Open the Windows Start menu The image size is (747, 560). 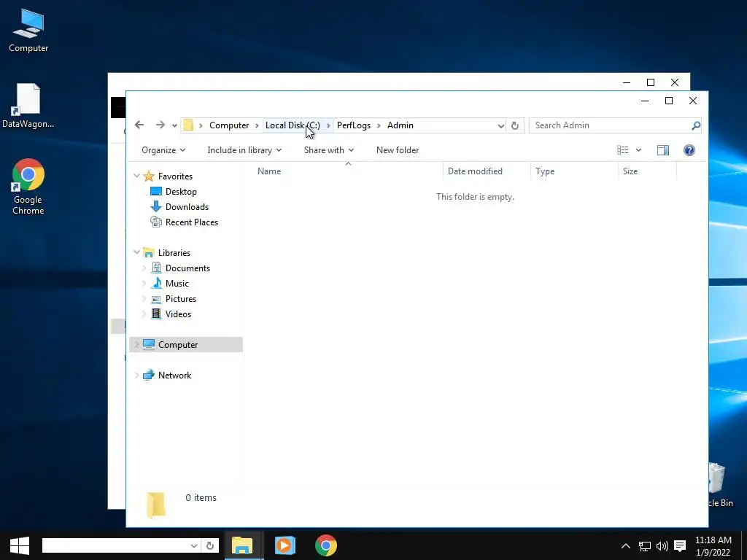coord(20,545)
